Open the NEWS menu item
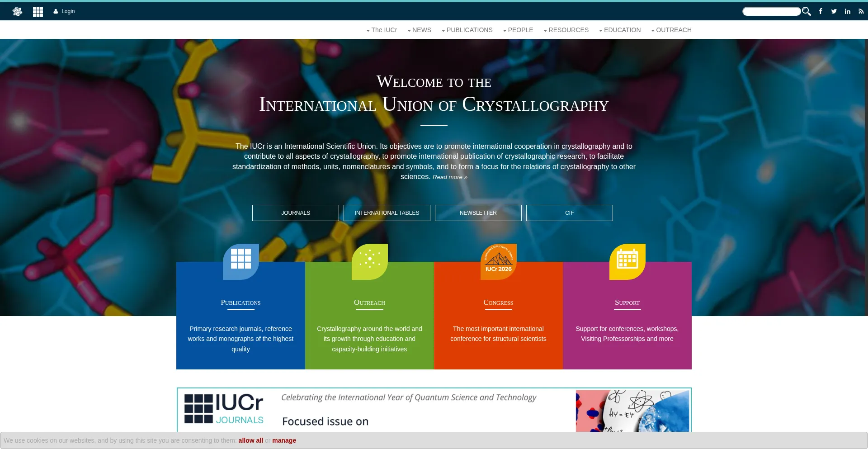868x449 pixels. pos(420,30)
